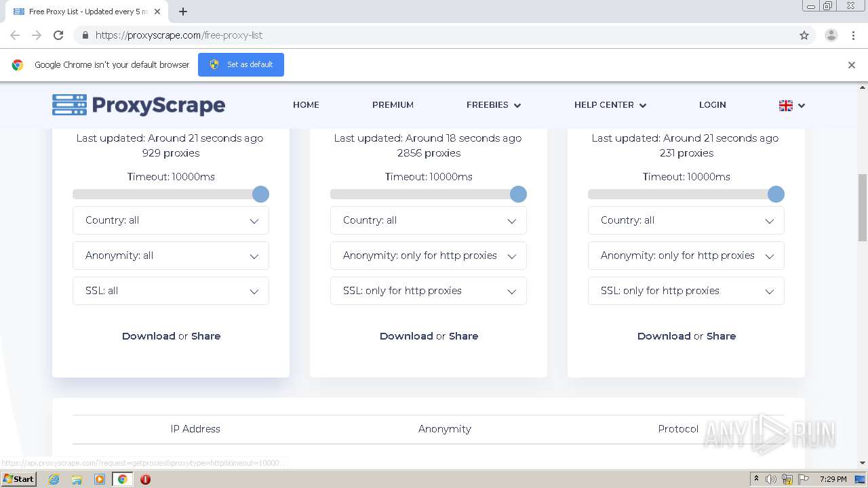The image size is (868, 488).
Task: Click the UK flag language icon
Action: click(x=786, y=105)
